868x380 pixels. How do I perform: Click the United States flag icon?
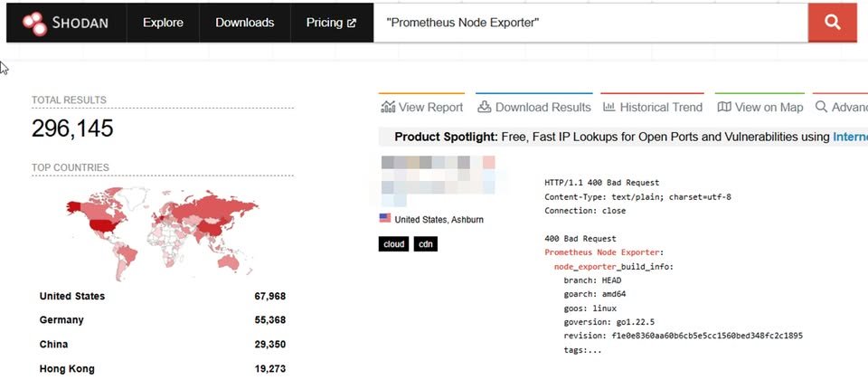coord(385,218)
